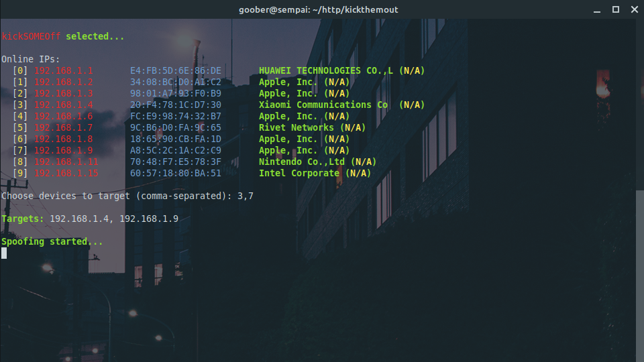Viewport: 644px width, 362px height.
Task: Select IP address 192.168.1.11
Action: 66,162
